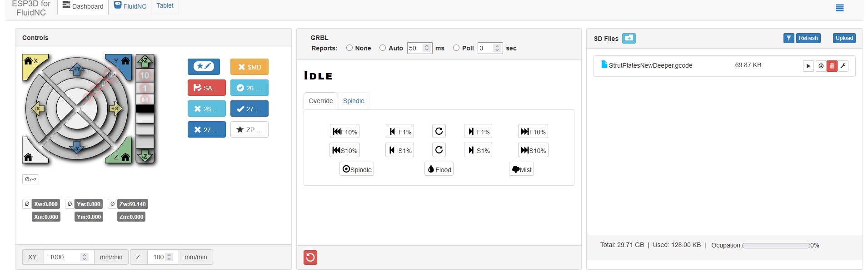Jog the machine toward +Y
868x272 pixels.
click(77, 70)
